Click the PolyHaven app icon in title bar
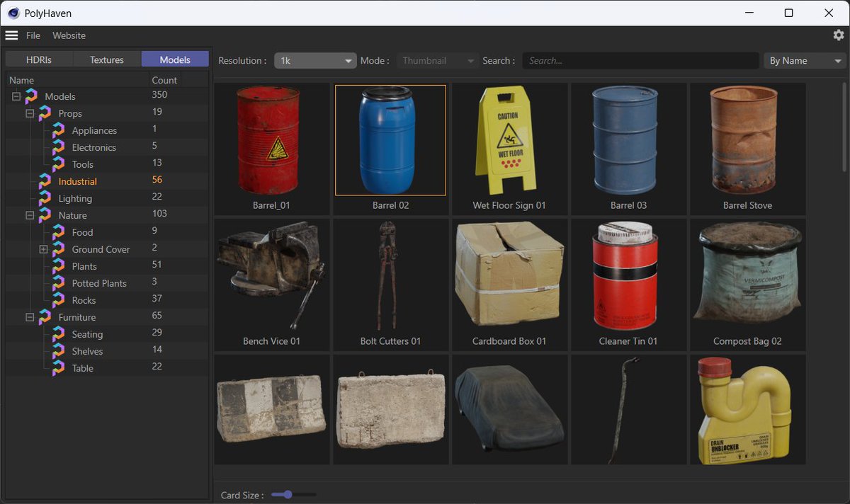The image size is (850, 504). pos(13,13)
